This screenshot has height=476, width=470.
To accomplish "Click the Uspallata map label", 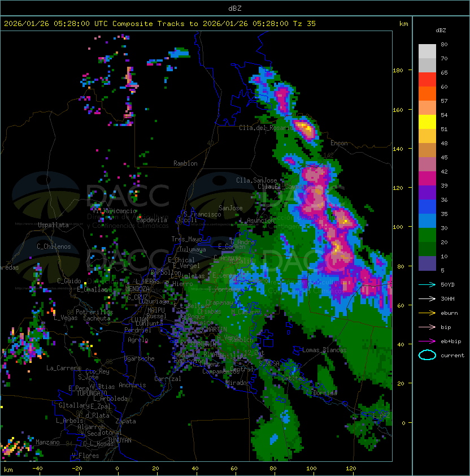I will point(53,225).
